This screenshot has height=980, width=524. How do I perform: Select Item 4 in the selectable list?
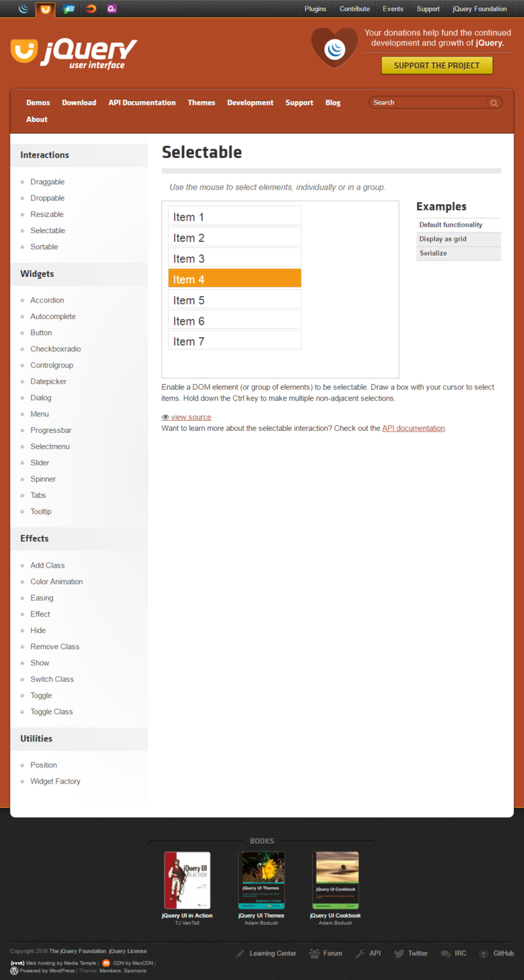234,278
